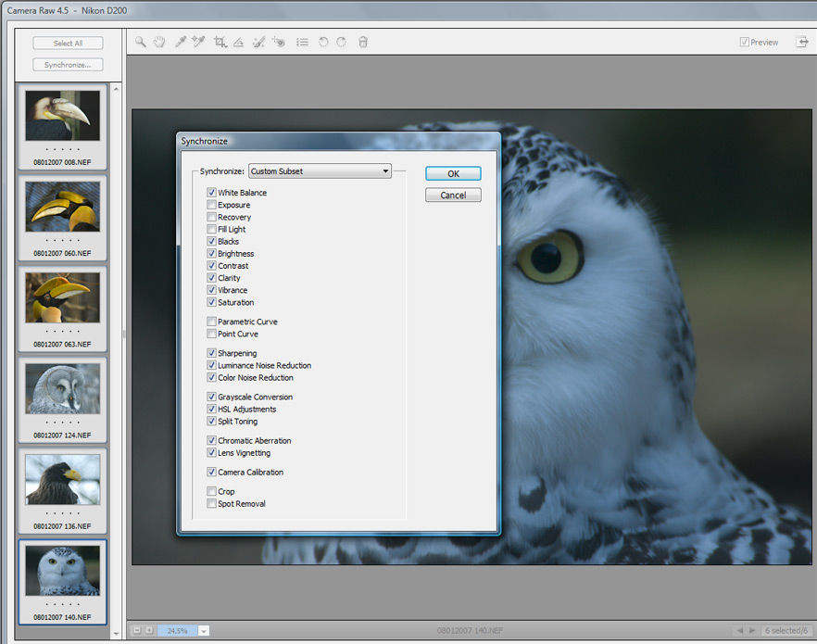The width and height of the screenshot is (817, 644).
Task: Toggle Luminance Noise Reduction checkbox
Action: pos(211,365)
